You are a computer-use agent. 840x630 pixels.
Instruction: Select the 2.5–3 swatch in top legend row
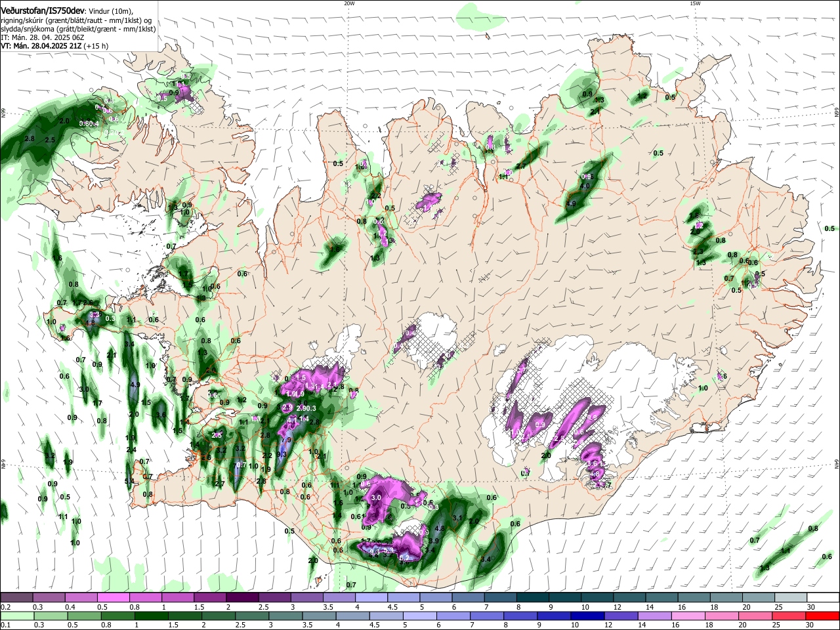[x=274, y=597]
